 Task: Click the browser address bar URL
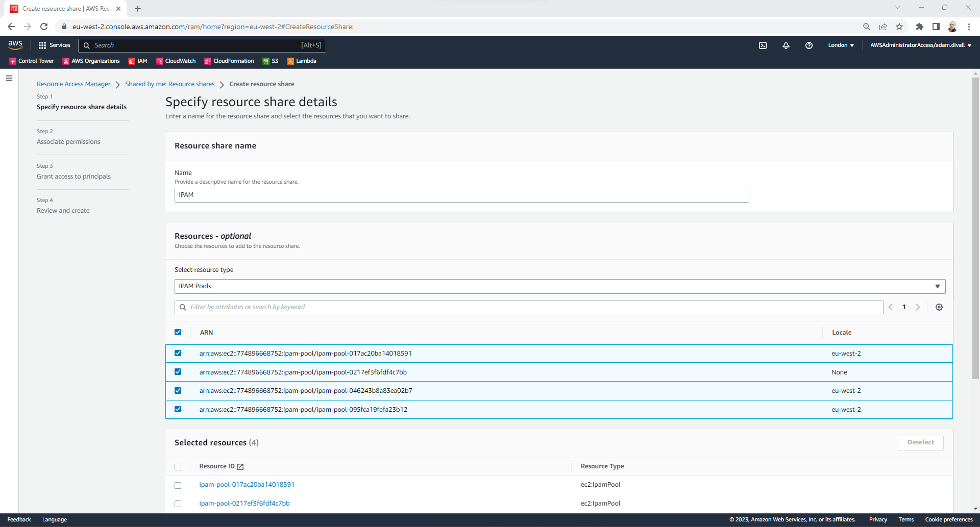(x=213, y=27)
